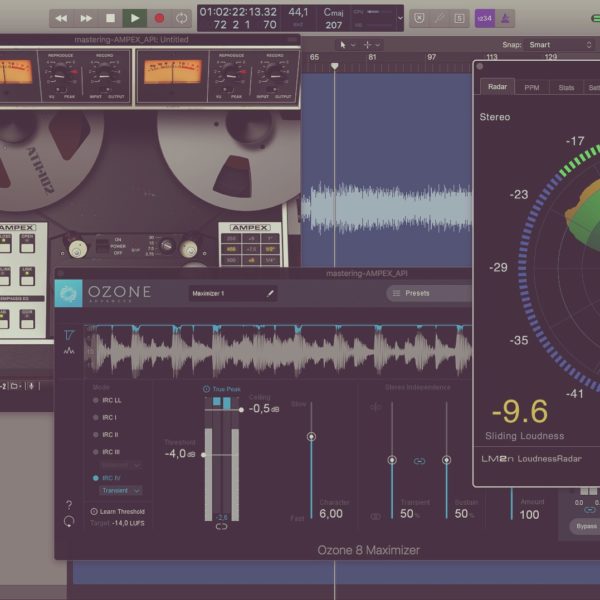Switch to the Stats tab in LoudnessRadar
The width and height of the screenshot is (600, 600).
[x=566, y=88]
